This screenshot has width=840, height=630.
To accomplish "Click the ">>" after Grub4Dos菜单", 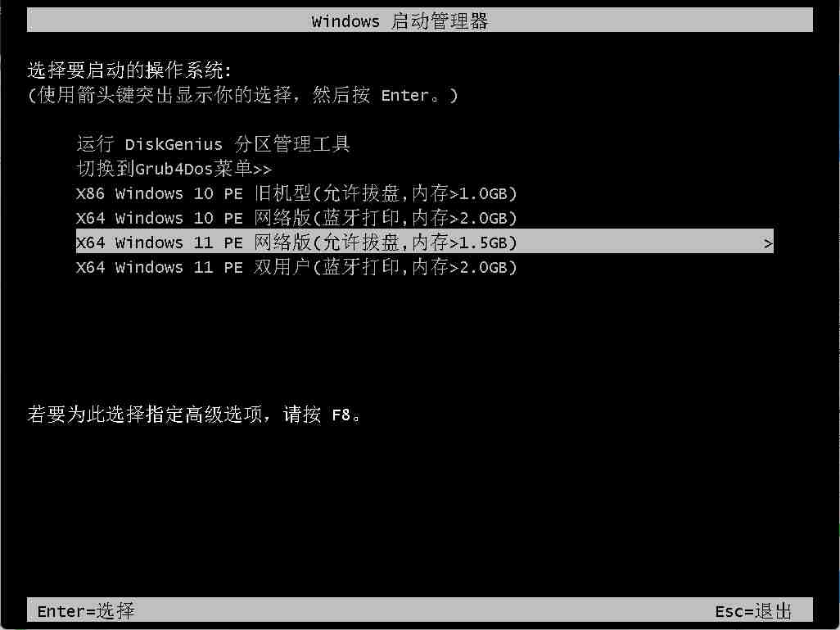I will [x=262, y=170].
